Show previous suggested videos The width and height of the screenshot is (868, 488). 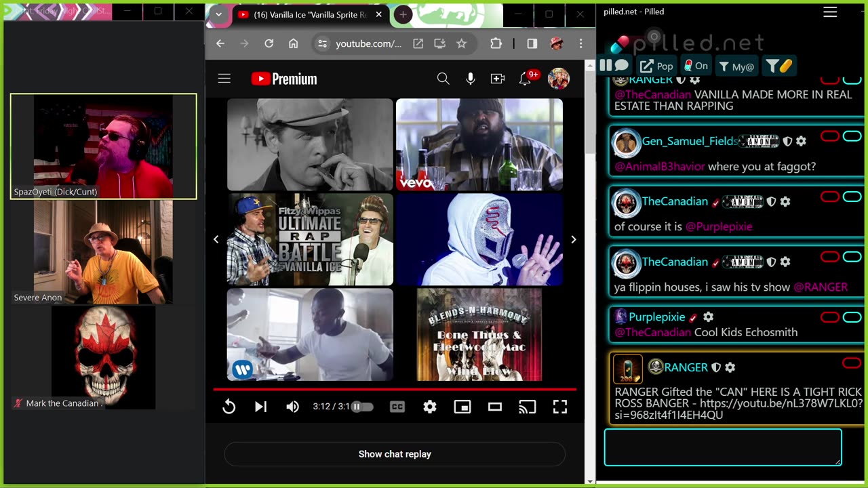tap(216, 239)
